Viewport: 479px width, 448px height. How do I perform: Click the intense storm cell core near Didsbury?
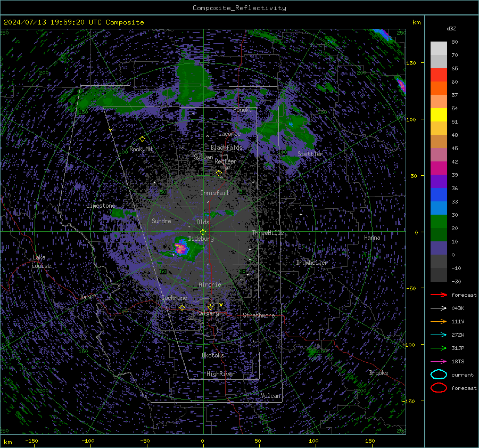(x=181, y=248)
